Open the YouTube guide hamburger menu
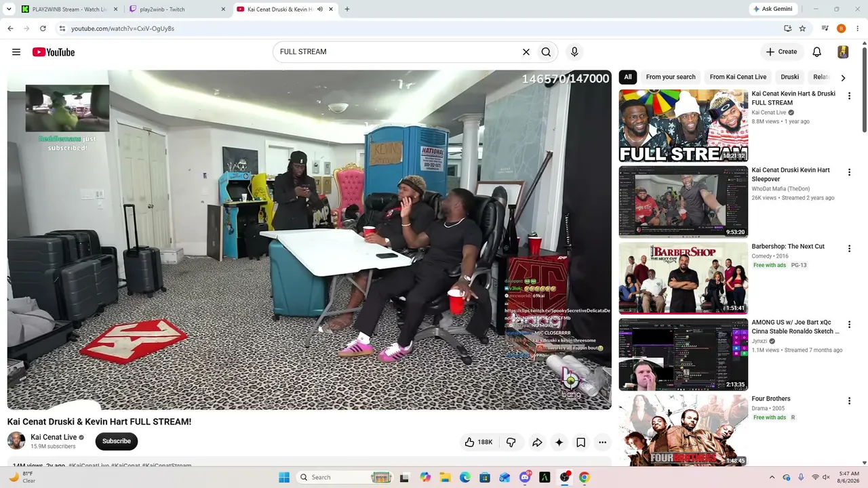The image size is (868, 488). pyautogui.click(x=16, y=52)
